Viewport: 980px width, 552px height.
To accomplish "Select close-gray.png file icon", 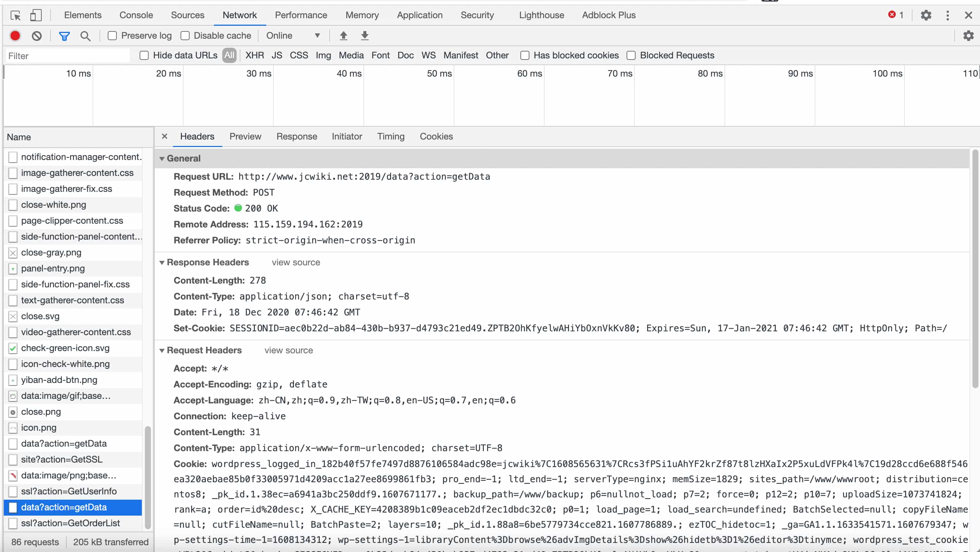I will [x=13, y=252].
